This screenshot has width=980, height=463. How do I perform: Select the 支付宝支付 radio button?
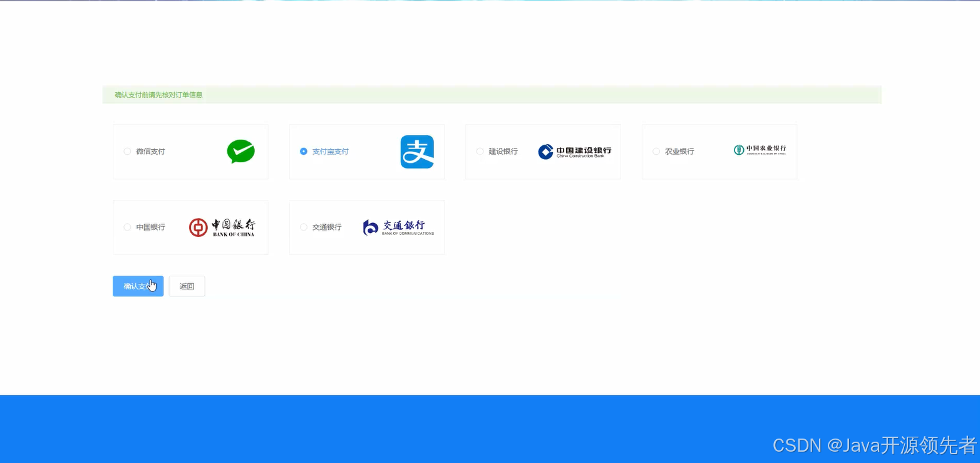click(304, 151)
